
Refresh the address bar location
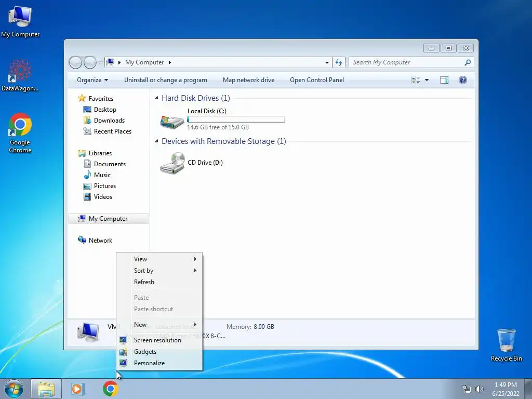point(339,62)
